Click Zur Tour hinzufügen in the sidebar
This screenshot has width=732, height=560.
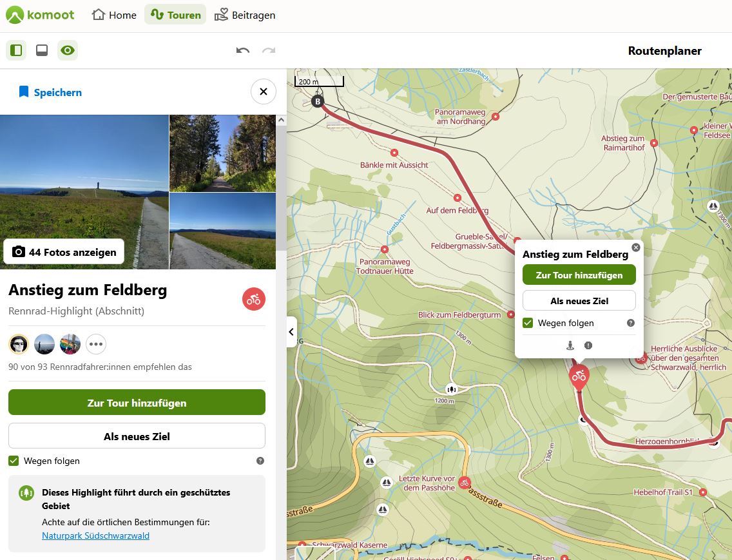(x=137, y=403)
